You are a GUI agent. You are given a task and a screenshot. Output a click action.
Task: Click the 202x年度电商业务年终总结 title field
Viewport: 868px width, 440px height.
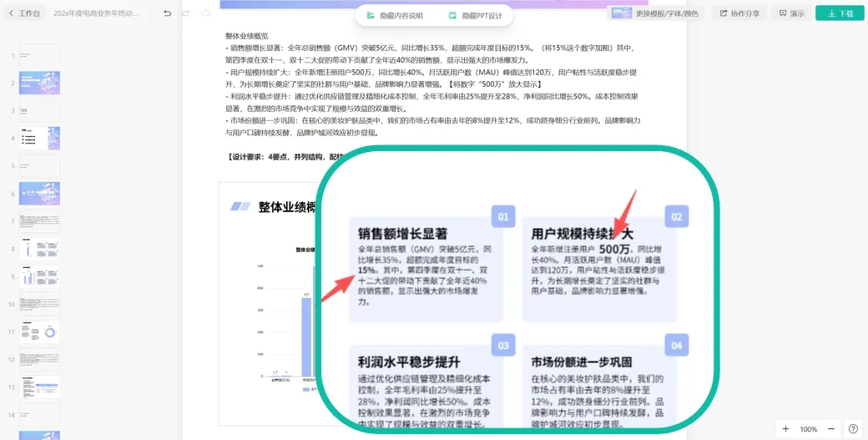click(x=96, y=13)
